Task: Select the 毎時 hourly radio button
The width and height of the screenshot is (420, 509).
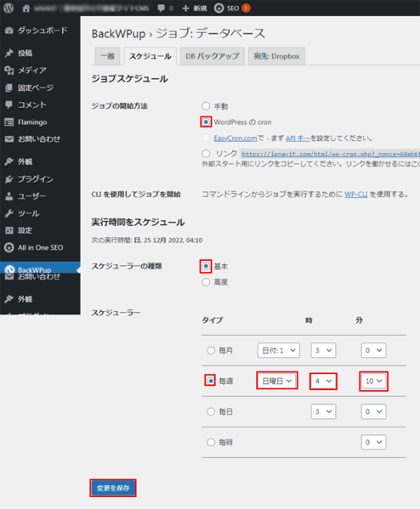Action: [x=211, y=442]
